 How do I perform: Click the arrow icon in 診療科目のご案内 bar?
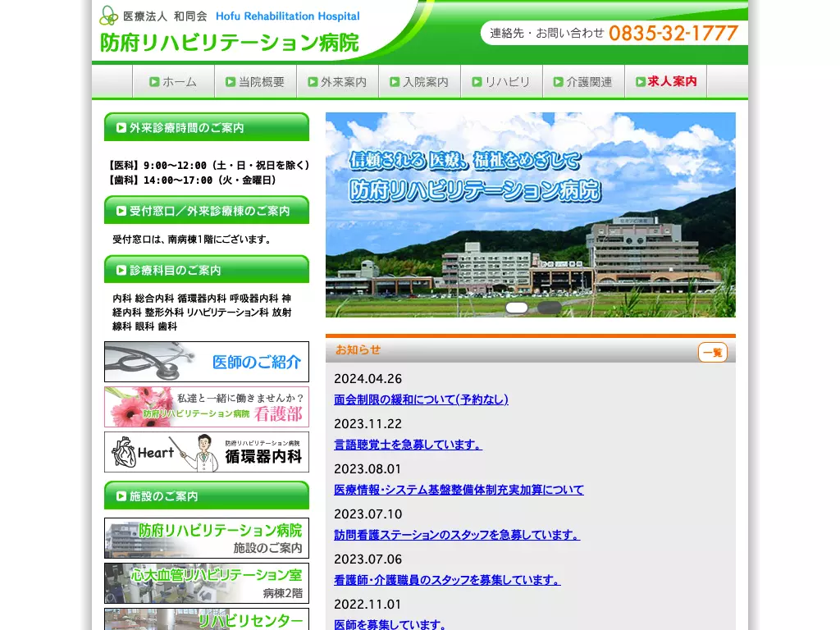(x=121, y=271)
